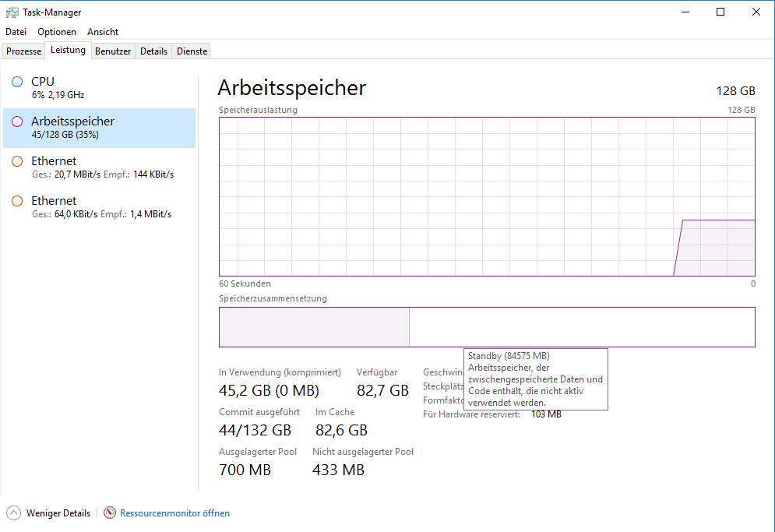
Task: Click the Ausgelagerter Pool 700 MB value
Action: (245, 470)
